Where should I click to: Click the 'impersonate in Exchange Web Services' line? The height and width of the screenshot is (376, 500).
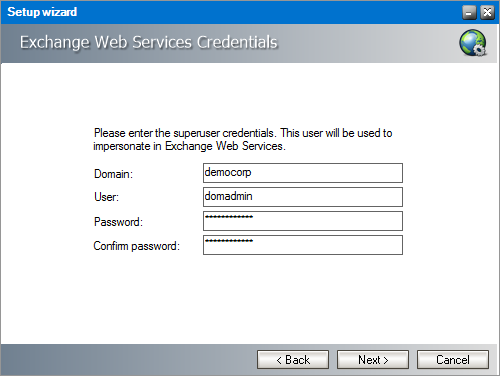[189, 146]
